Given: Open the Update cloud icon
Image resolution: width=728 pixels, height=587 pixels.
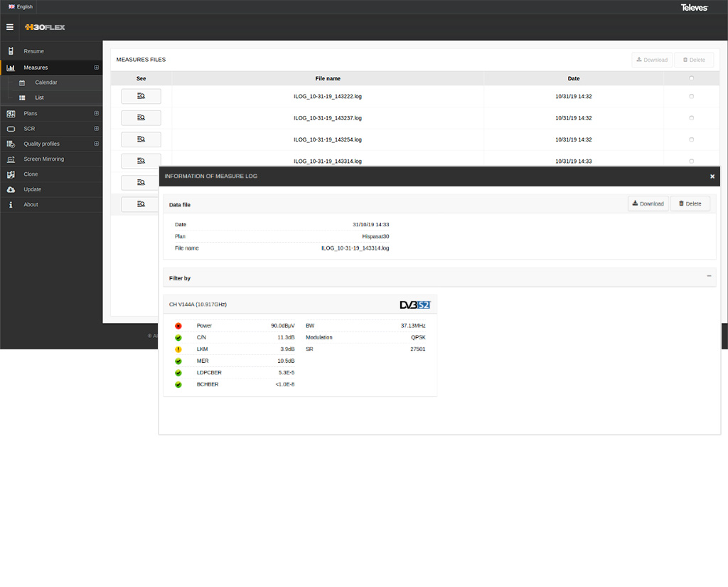Looking at the screenshot, I should tap(11, 189).
